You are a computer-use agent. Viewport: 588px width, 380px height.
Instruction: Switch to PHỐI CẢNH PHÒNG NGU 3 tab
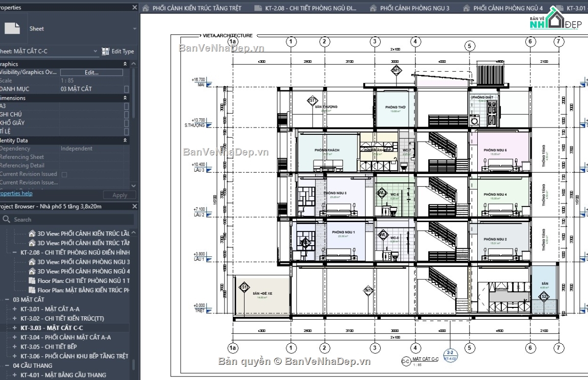point(410,8)
